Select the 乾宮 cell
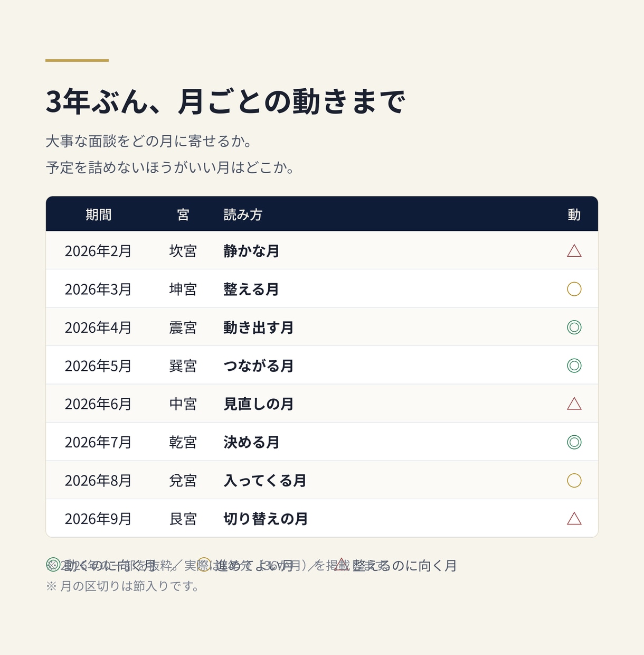 [183, 442]
